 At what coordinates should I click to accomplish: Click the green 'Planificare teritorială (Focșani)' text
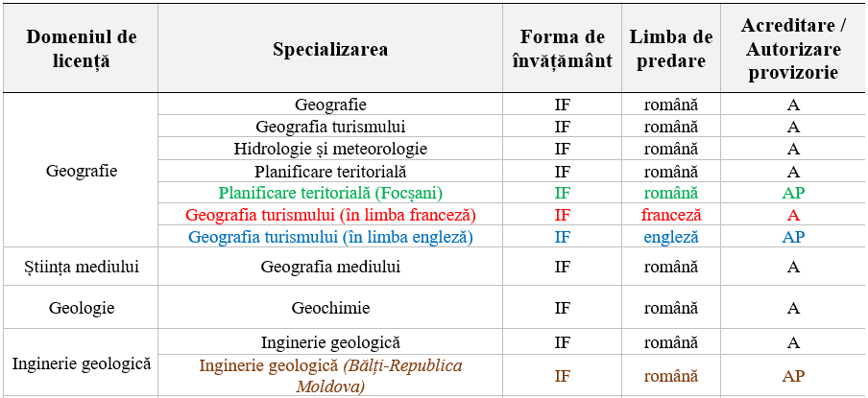pyautogui.click(x=330, y=193)
